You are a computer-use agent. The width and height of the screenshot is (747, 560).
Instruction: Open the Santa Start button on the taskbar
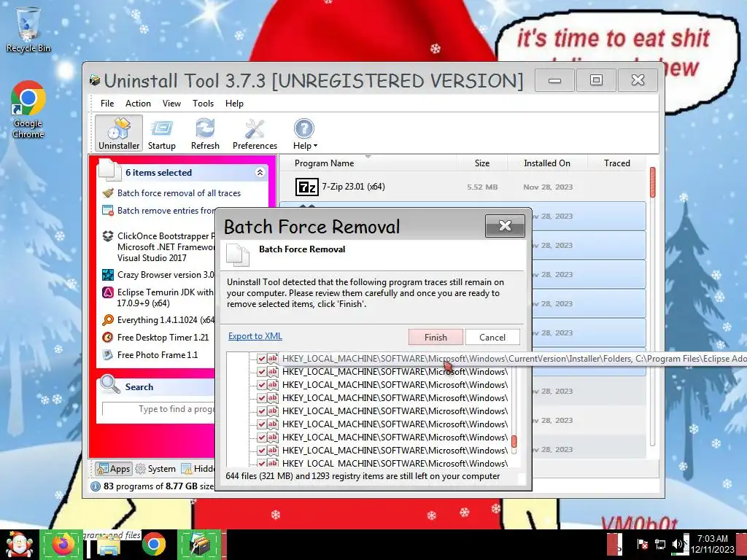(x=19, y=545)
